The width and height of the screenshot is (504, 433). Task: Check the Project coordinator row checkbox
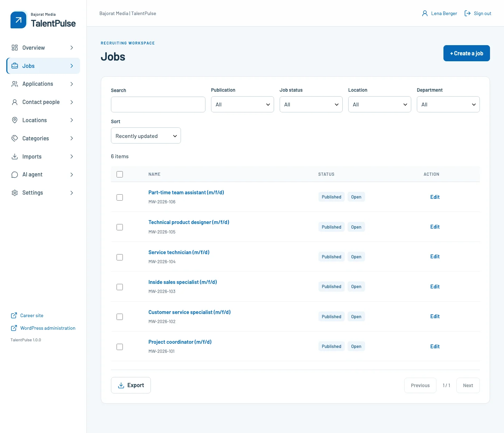[120, 347]
